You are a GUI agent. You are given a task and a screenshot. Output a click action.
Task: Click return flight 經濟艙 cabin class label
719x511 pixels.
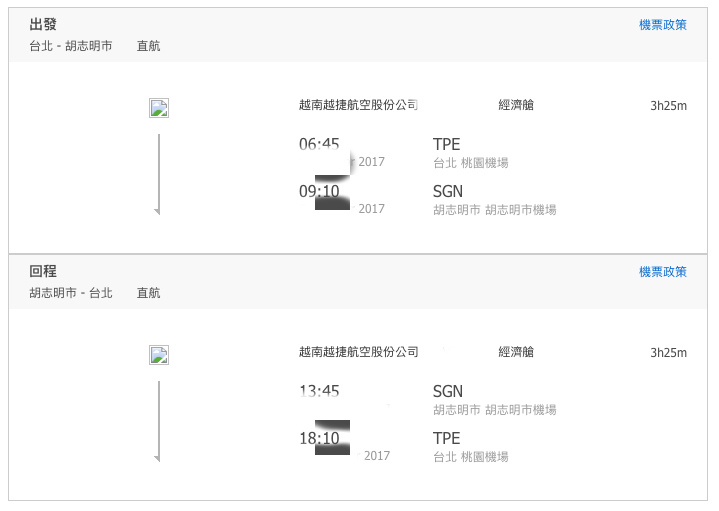(x=516, y=352)
